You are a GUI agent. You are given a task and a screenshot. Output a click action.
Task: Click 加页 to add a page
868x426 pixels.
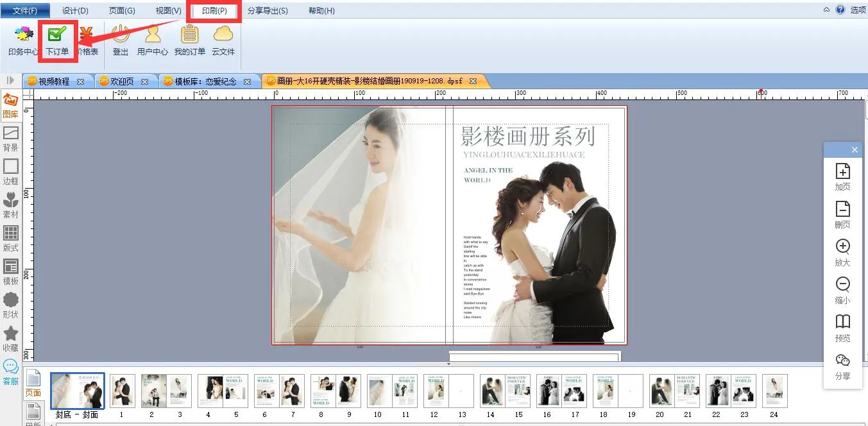click(x=842, y=177)
